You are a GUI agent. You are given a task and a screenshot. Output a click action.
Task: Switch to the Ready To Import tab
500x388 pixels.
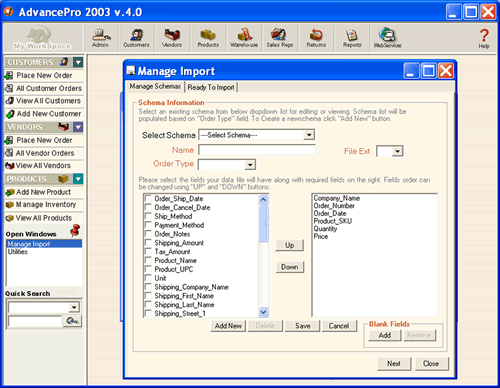tap(211, 87)
